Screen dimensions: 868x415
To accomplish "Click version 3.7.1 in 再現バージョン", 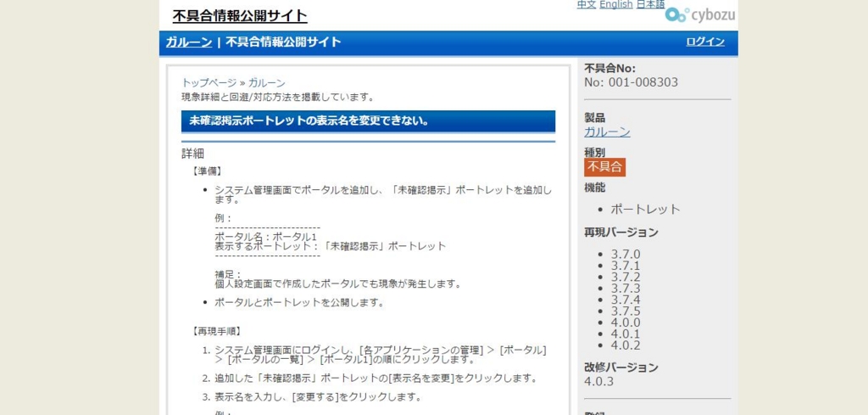I will pos(626,266).
